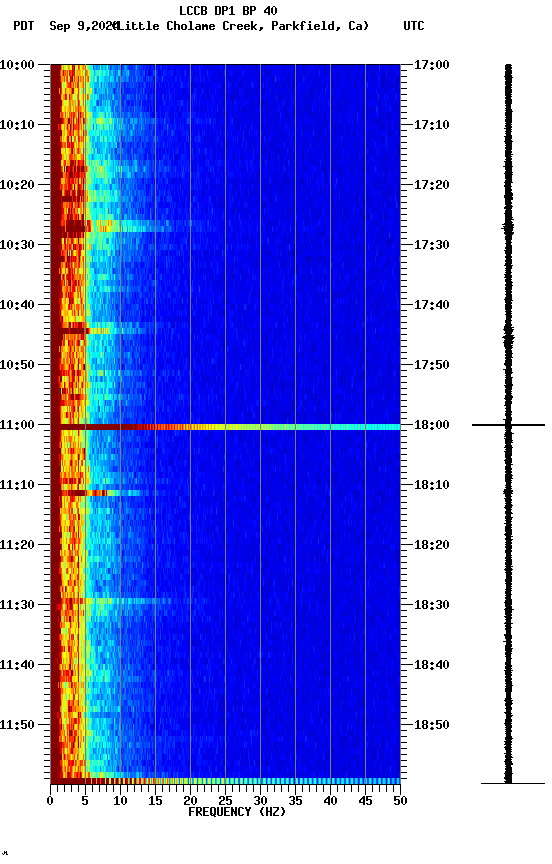The height and width of the screenshot is (864, 552).
Task: Click the 'Sep 9' date text
Action: click(66, 26)
